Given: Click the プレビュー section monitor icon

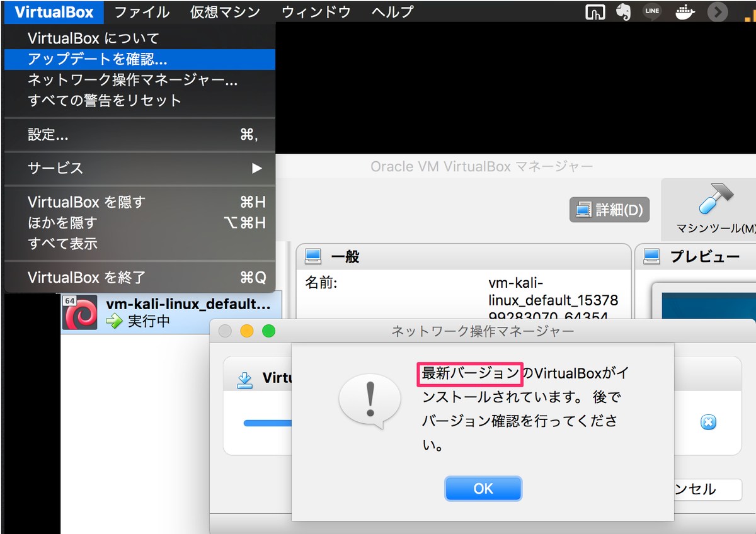Looking at the screenshot, I should tap(651, 256).
